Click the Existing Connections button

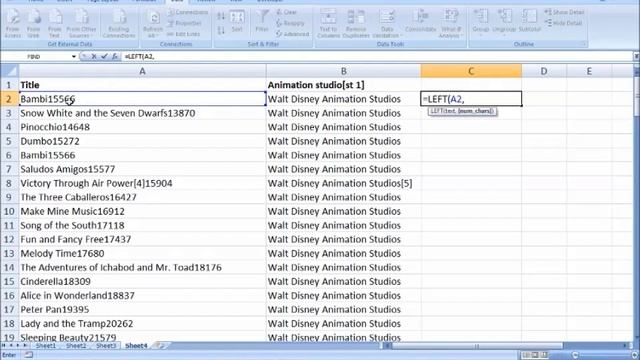pos(119,24)
